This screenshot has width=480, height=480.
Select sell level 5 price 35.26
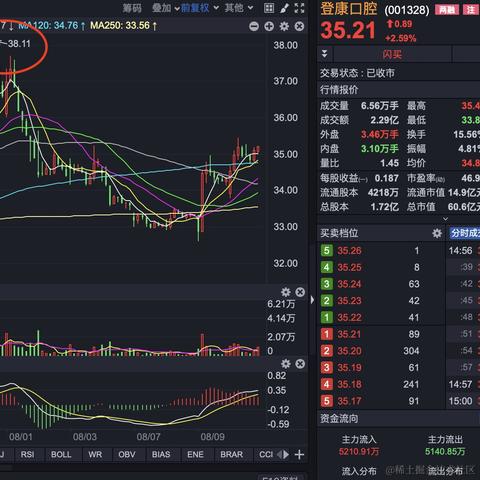pos(349,251)
